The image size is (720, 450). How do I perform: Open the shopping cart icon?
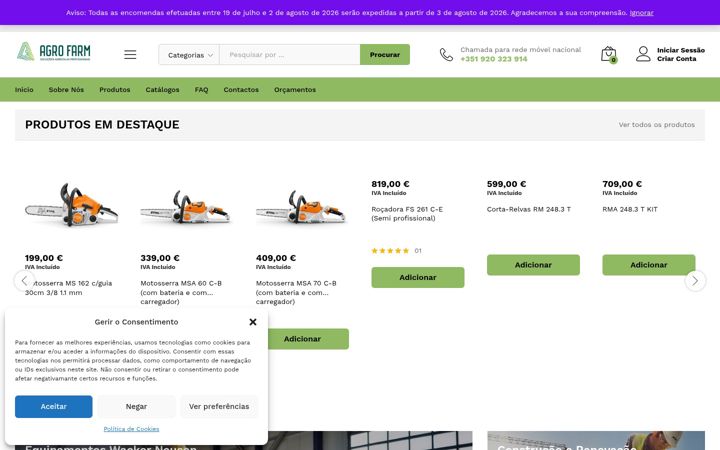point(609,55)
